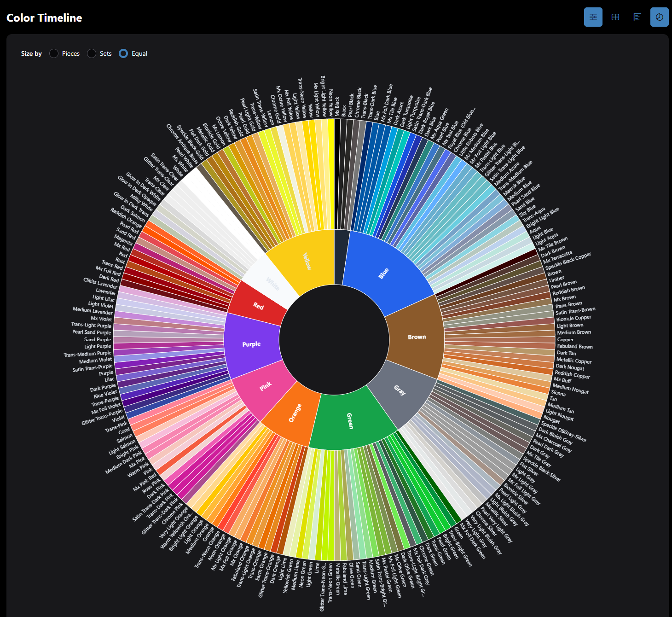Click the Purple inner ring segment
Viewport: 672px width, 617px height.
(x=251, y=344)
